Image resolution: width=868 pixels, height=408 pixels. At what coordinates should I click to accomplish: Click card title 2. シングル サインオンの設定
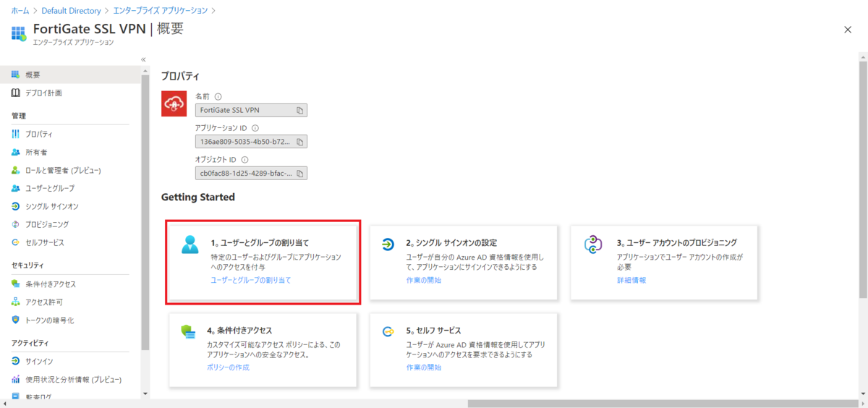[451, 243]
